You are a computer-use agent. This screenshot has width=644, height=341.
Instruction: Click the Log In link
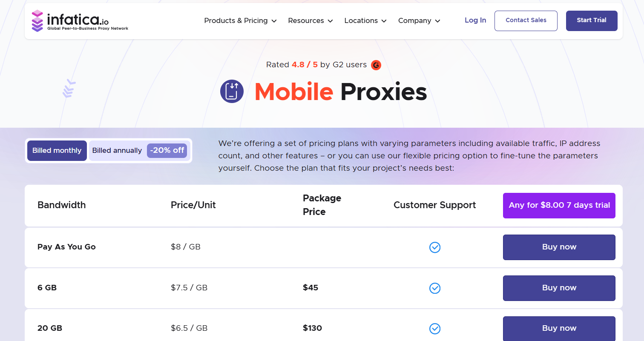coord(475,20)
